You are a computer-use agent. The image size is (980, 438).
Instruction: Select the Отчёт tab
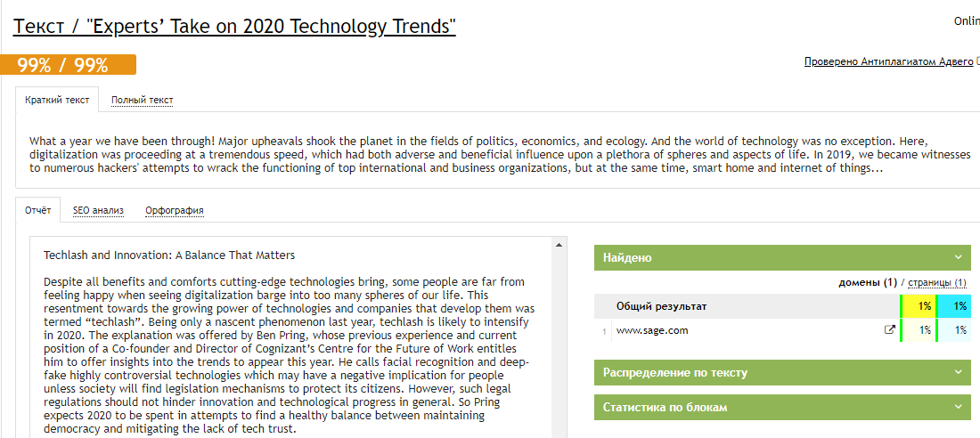pos(37,210)
